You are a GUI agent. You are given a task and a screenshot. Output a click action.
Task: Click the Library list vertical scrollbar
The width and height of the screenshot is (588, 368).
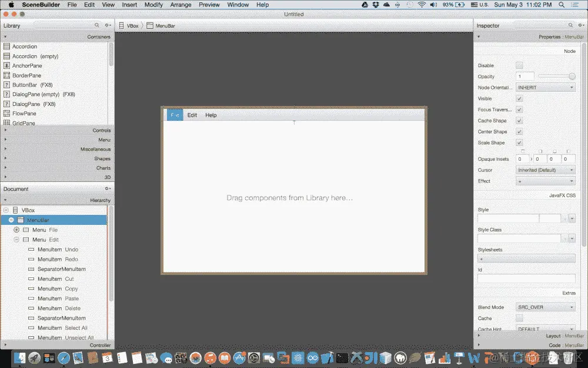pos(111,55)
